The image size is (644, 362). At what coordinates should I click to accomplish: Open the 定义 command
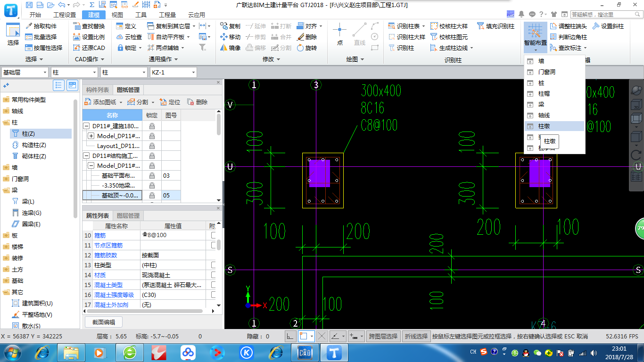[x=126, y=26]
